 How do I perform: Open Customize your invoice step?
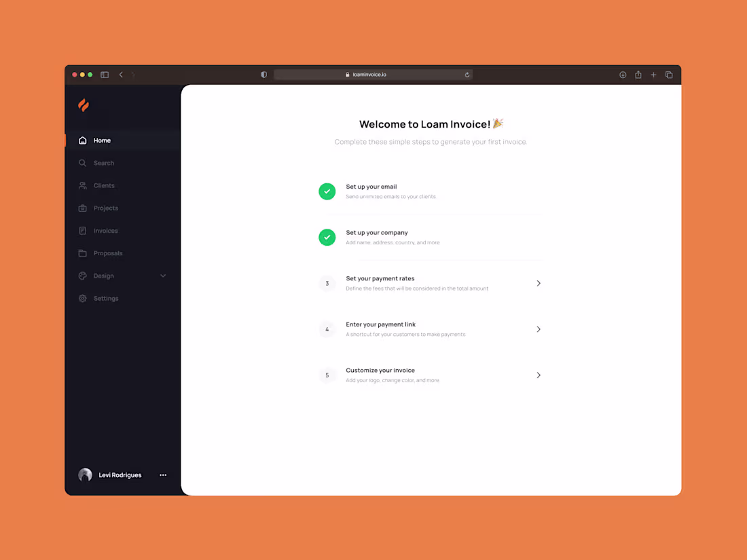point(430,375)
